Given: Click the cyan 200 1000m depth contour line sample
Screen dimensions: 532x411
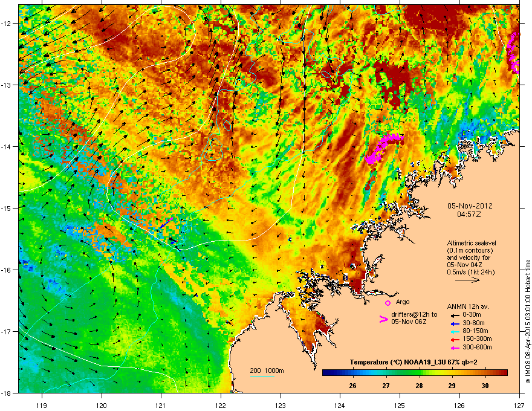Looking at the screenshot, I should pyautogui.click(x=262, y=376).
